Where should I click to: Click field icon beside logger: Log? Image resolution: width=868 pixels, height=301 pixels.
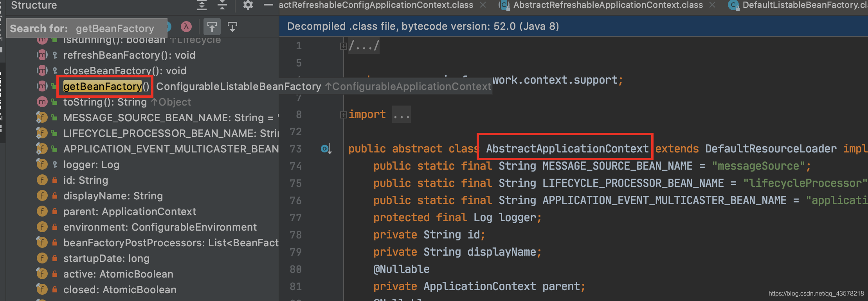pyautogui.click(x=42, y=165)
